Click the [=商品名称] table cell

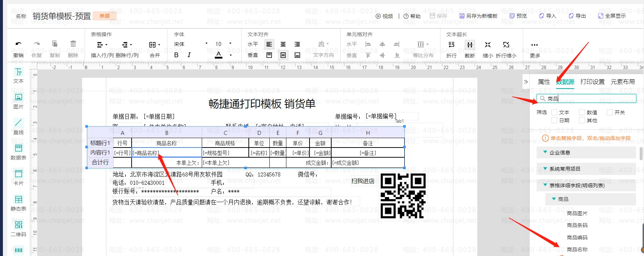click(x=167, y=153)
